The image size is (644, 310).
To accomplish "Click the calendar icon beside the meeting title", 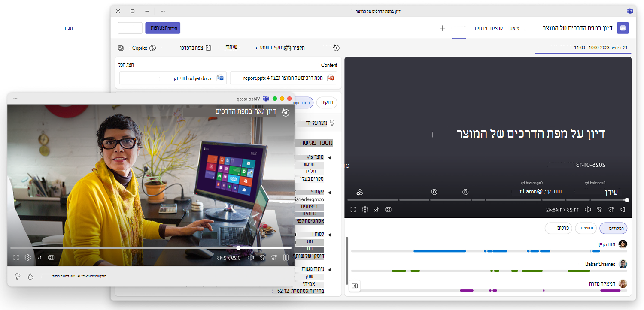I will (623, 28).
